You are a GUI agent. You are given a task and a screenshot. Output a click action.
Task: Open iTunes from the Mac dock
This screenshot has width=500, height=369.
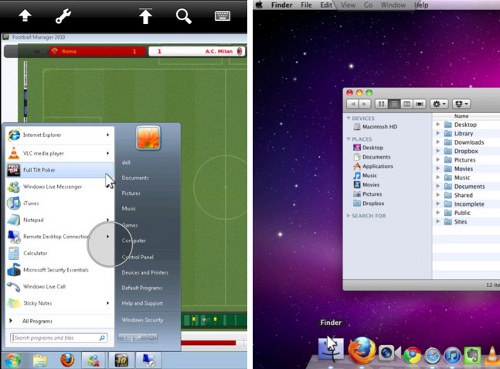[x=452, y=356]
